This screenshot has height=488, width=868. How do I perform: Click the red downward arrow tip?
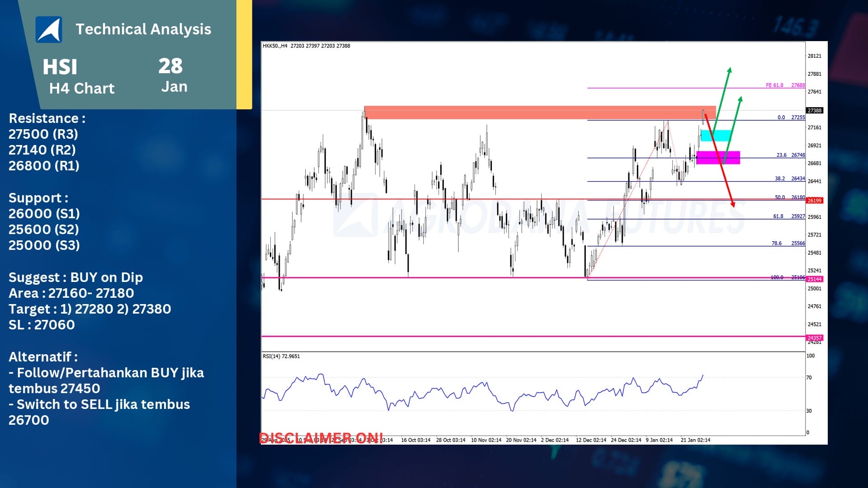(733, 205)
